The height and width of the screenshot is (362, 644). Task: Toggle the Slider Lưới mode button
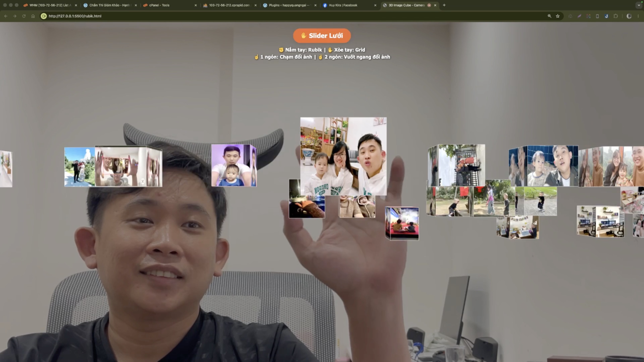click(322, 36)
